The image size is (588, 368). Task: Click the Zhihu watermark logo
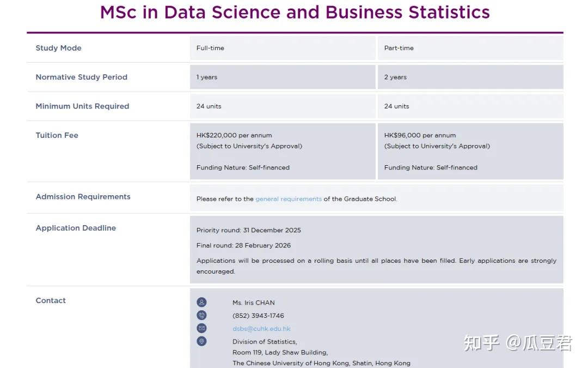[481, 343]
